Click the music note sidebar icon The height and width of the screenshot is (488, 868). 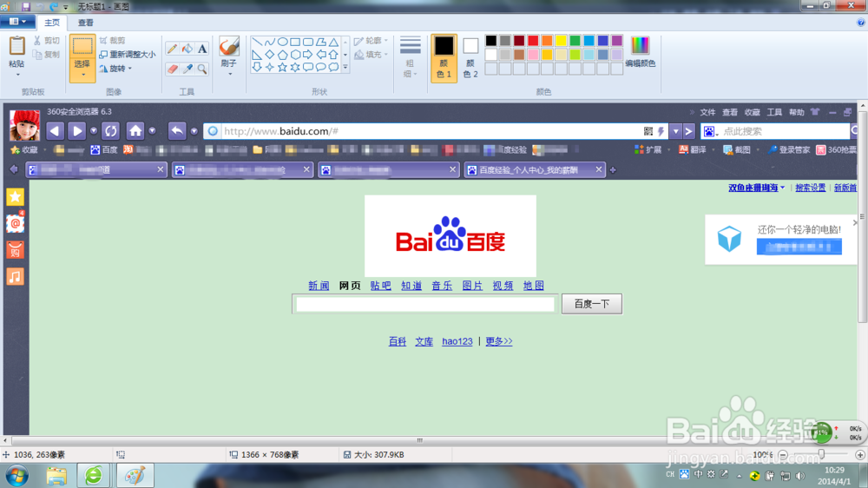tap(16, 276)
